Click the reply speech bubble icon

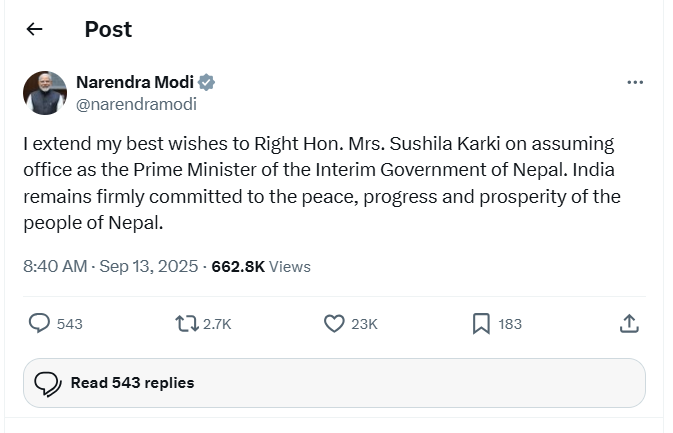pyautogui.click(x=40, y=323)
